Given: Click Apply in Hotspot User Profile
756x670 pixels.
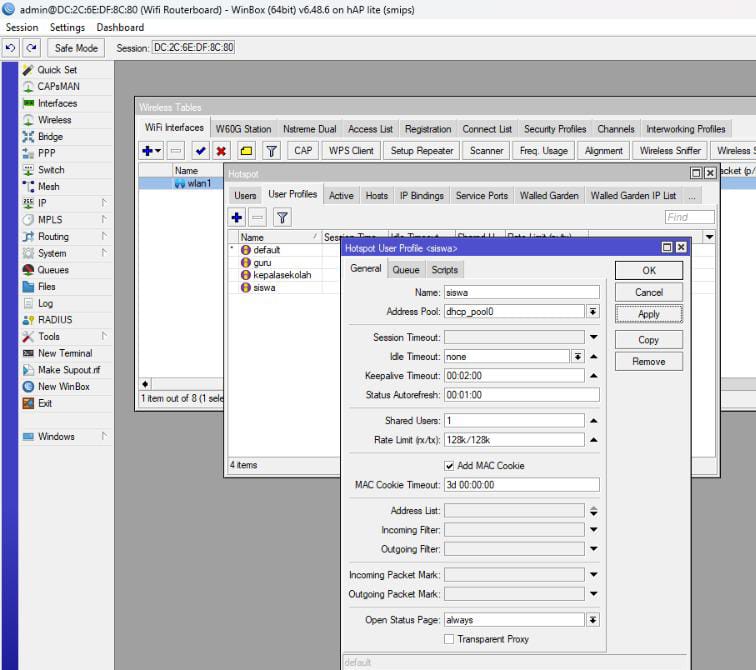Looking at the screenshot, I should [648, 314].
